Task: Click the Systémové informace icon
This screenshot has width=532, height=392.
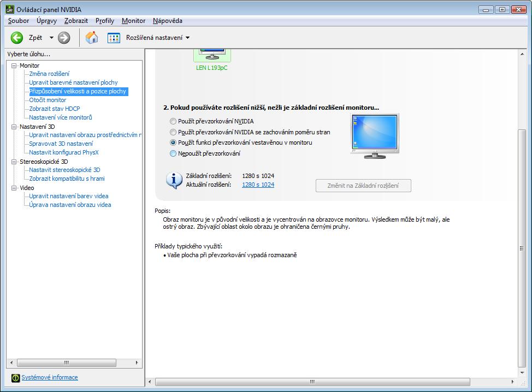Action: [16, 378]
